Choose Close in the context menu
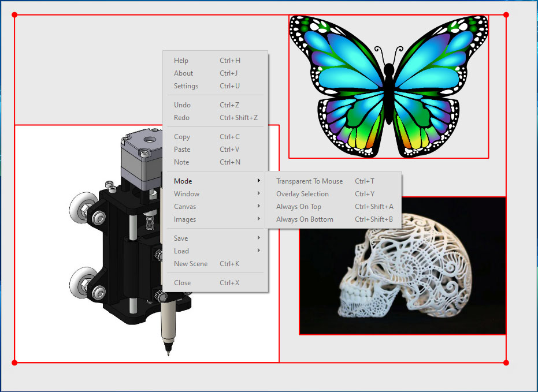The height and width of the screenshot is (392, 538). (x=215, y=283)
